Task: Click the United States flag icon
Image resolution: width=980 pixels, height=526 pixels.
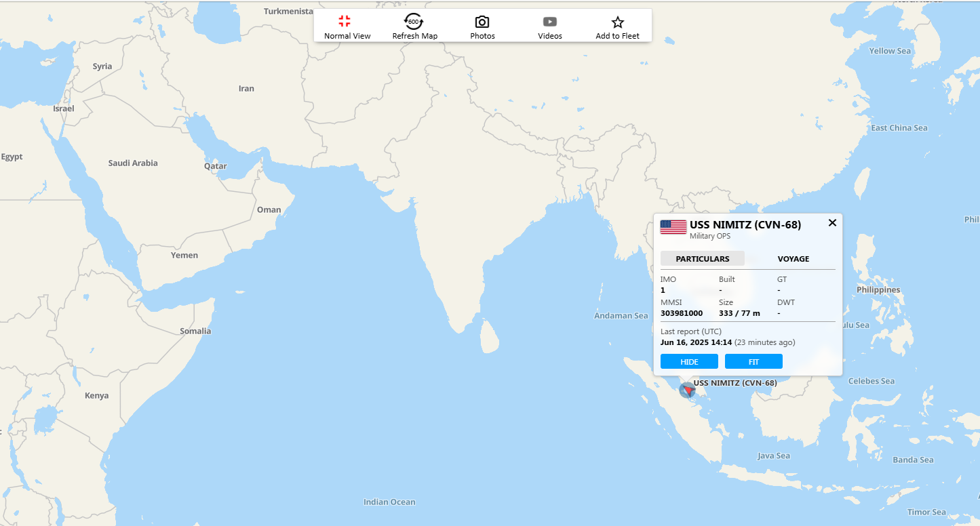Action: [673, 227]
